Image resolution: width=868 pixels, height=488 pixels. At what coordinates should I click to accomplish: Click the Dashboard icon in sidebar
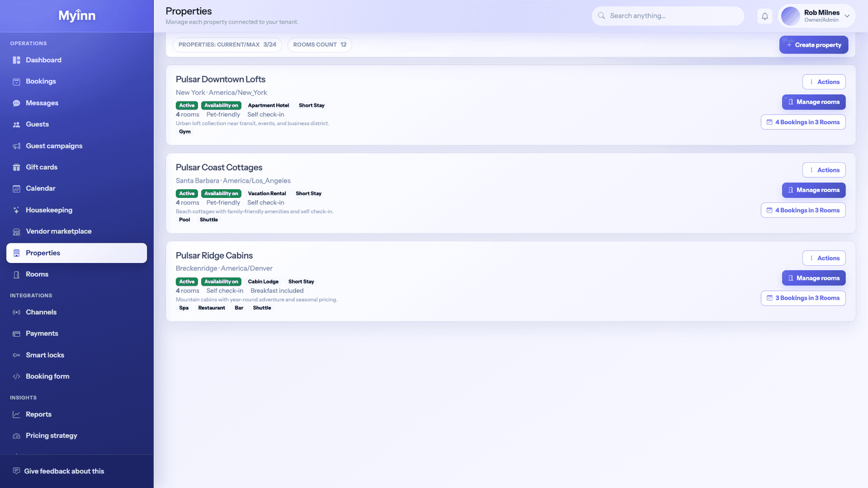coord(16,60)
